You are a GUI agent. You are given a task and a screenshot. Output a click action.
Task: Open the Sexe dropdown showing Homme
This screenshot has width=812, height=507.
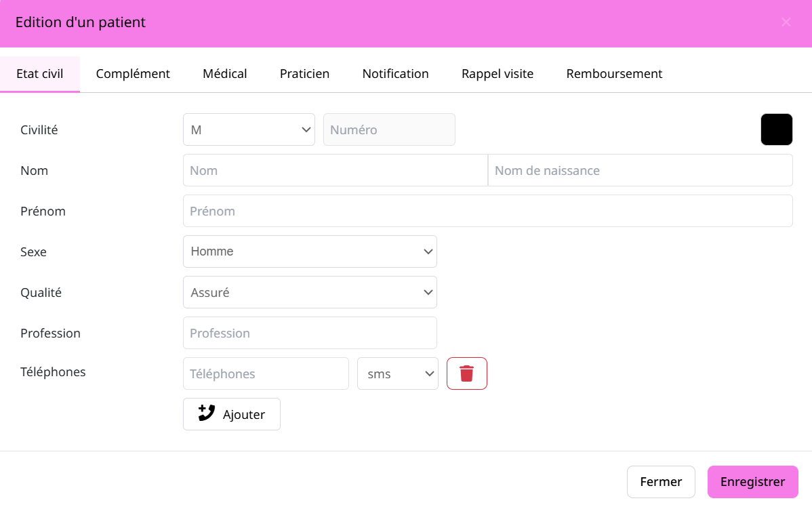pos(310,251)
